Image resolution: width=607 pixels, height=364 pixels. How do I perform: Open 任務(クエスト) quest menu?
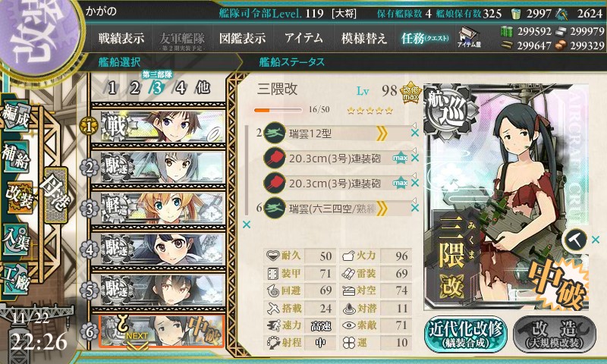tap(425, 38)
